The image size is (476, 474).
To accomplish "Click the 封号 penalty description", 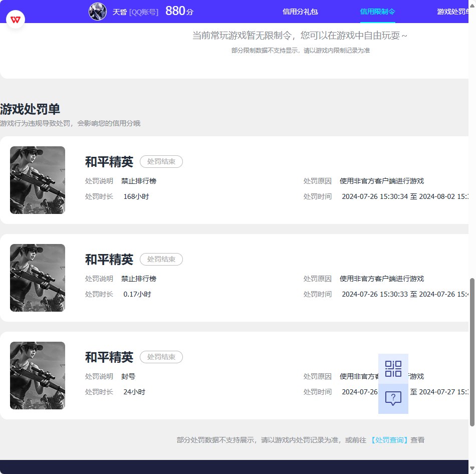I will (x=128, y=376).
